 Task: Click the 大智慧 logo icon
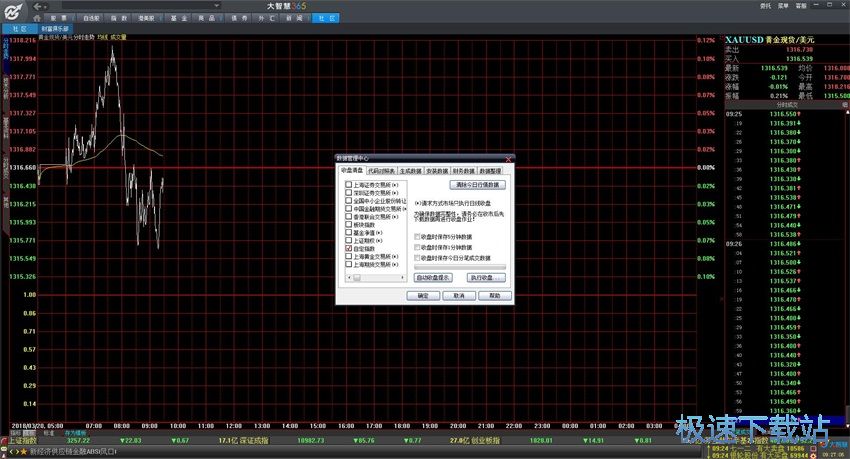pos(13,11)
